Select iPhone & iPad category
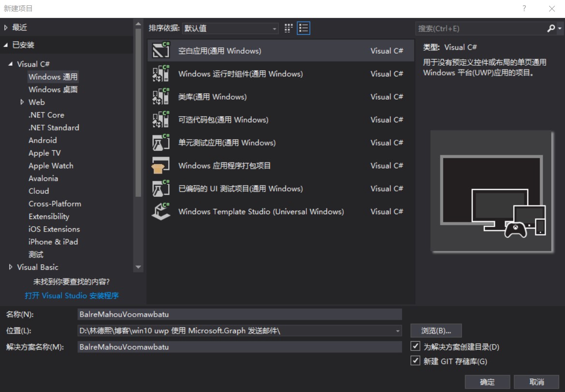Viewport: 565px width, 392px height. coord(53,242)
